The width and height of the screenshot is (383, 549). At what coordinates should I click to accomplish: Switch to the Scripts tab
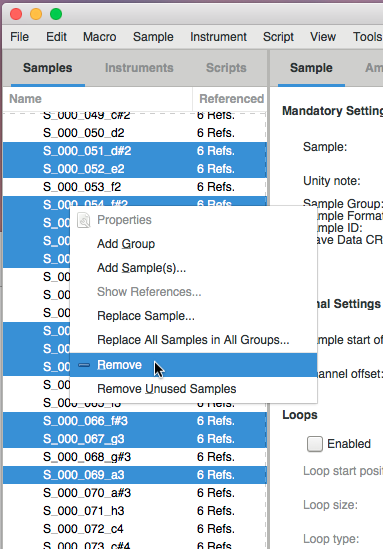(226, 68)
